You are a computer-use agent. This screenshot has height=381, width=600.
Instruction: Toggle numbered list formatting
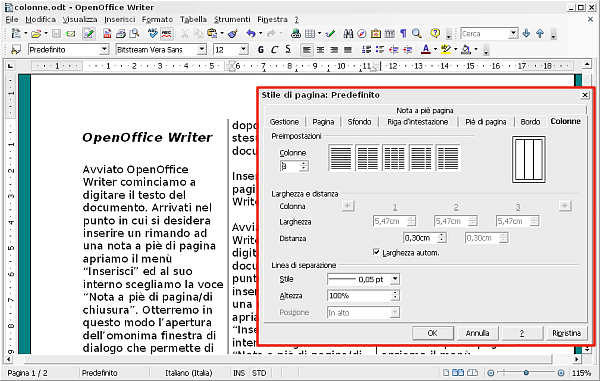point(366,49)
